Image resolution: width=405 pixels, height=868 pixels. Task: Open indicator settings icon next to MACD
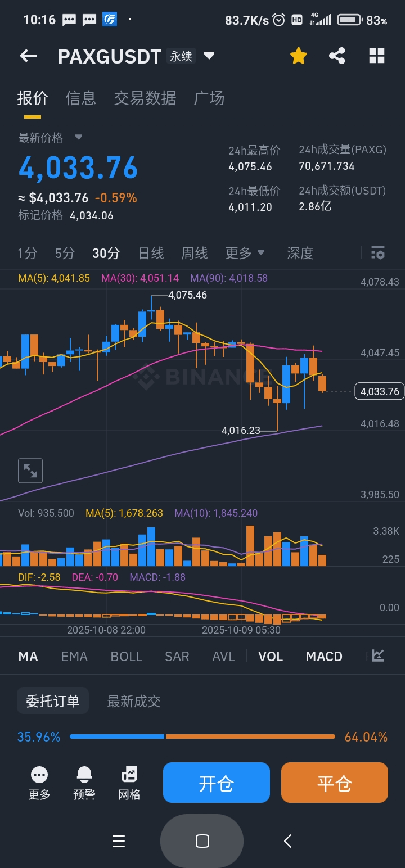pyautogui.click(x=378, y=655)
